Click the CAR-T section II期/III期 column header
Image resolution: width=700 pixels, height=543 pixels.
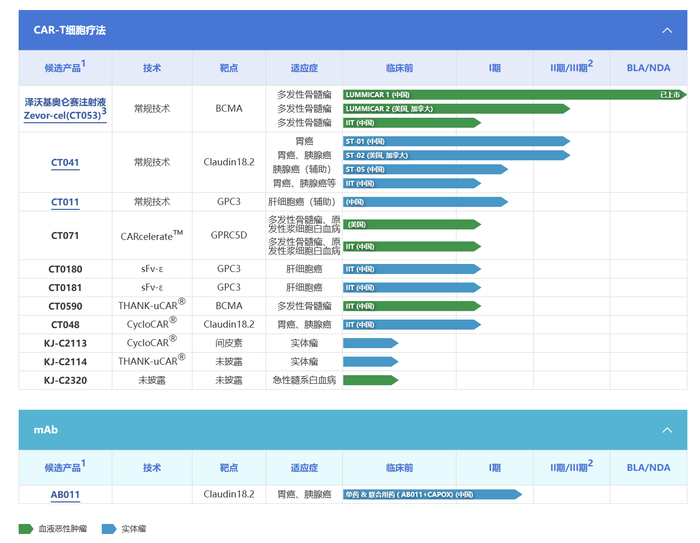571,67
